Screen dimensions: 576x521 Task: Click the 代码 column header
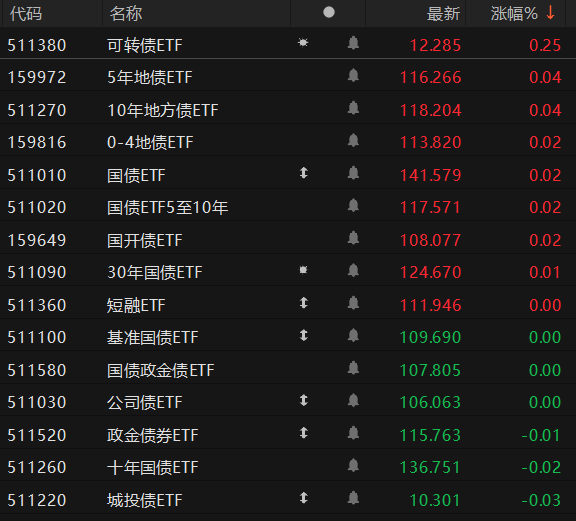click(26, 14)
